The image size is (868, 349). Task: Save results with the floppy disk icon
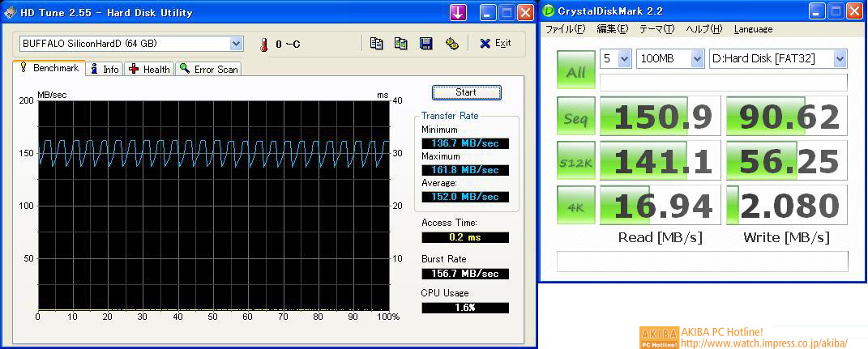[425, 44]
